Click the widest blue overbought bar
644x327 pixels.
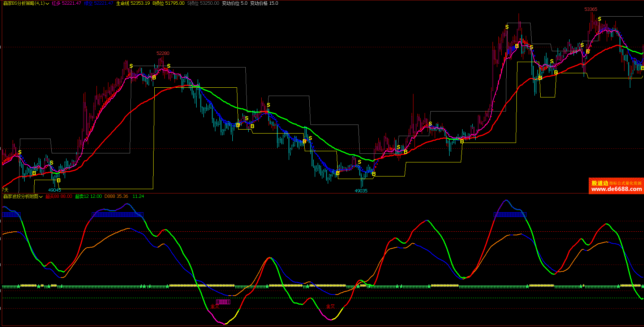[118, 215]
